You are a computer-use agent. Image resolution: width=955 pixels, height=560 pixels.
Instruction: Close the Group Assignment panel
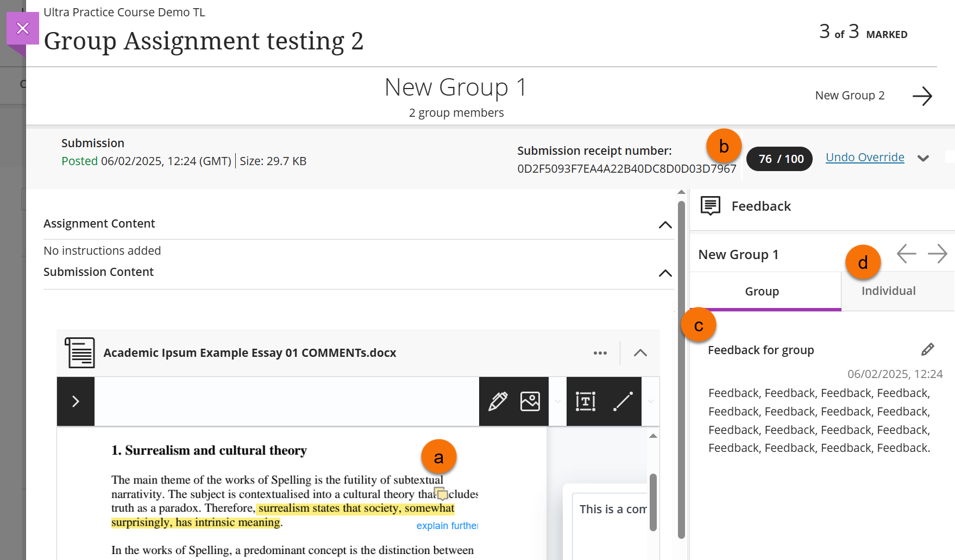pyautogui.click(x=22, y=28)
